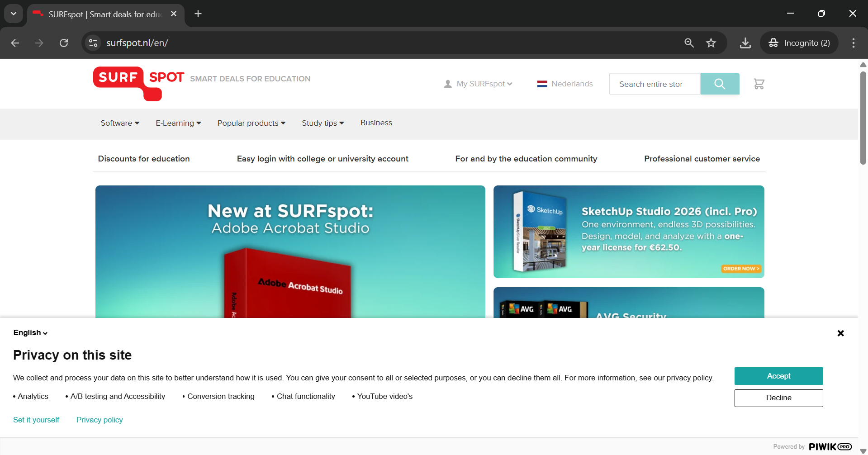Close the privacy banner with X
This screenshot has height=455, width=868.
click(x=840, y=333)
